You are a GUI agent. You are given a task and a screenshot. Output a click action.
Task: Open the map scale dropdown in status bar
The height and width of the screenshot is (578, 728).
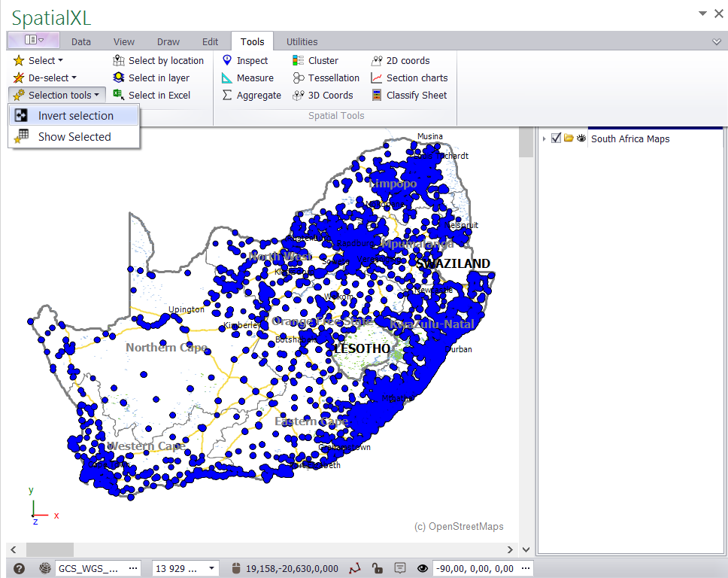click(212, 568)
